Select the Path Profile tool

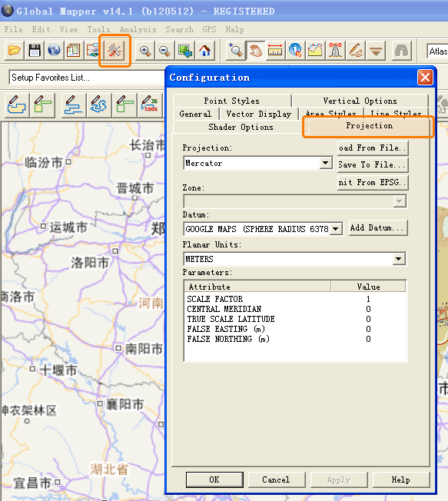tap(315, 51)
